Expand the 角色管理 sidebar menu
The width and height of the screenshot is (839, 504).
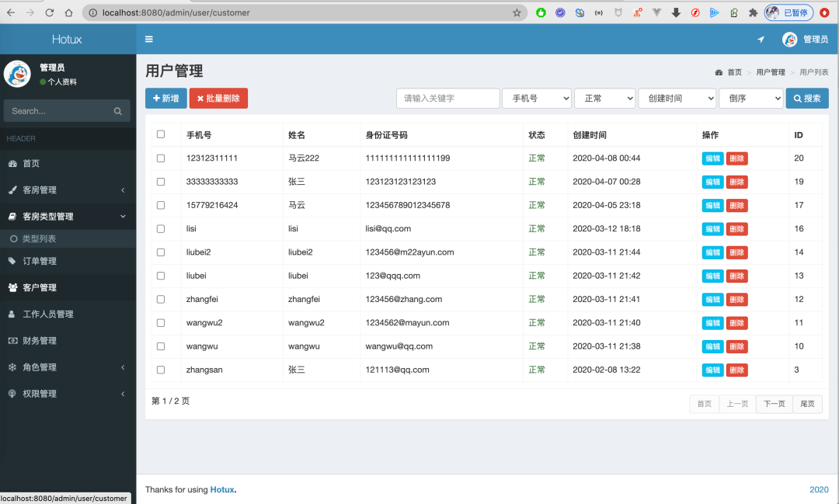pyautogui.click(x=68, y=367)
